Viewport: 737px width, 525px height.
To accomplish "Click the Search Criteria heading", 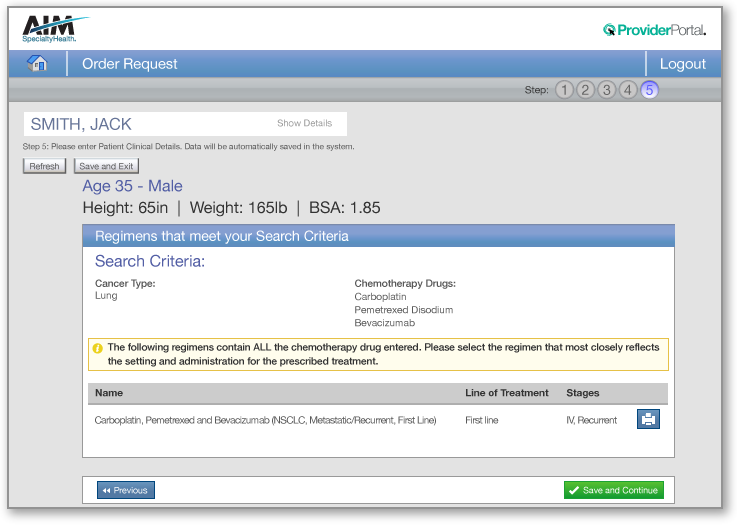I will [x=150, y=261].
